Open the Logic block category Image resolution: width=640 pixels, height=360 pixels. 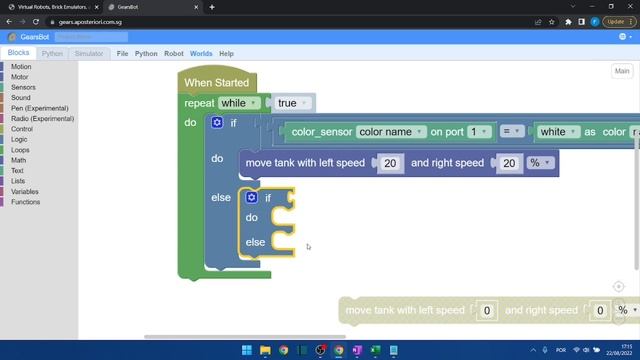click(19, 139)
